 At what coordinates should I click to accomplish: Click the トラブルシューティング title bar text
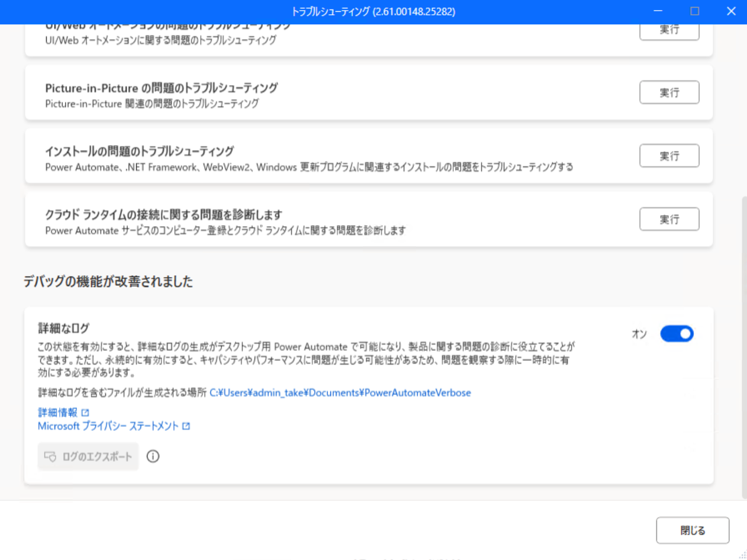pos(373,11)
